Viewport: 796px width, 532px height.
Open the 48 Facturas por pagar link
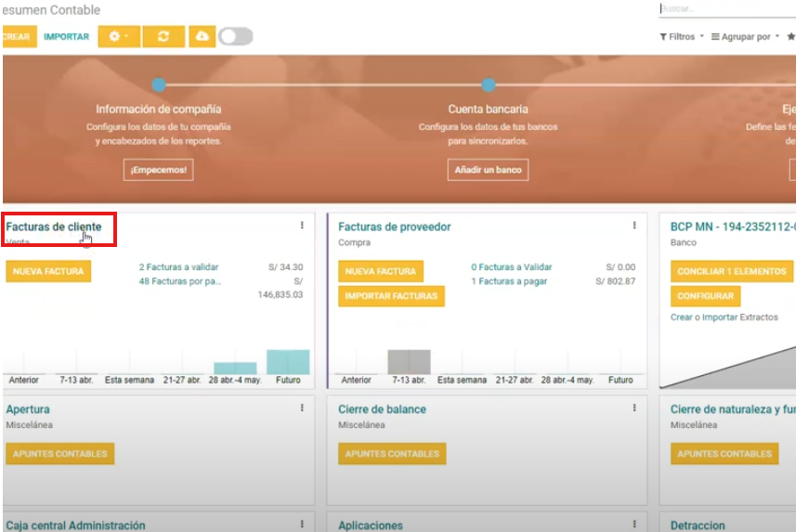180,281
